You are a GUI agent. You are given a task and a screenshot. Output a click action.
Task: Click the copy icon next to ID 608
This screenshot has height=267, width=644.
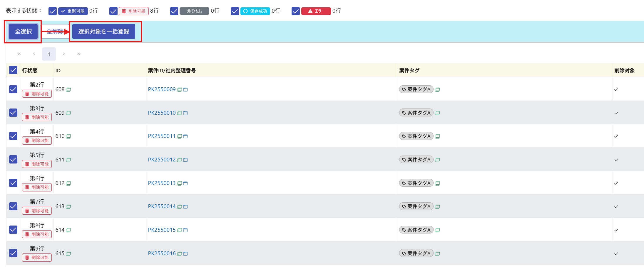[68, 89]
